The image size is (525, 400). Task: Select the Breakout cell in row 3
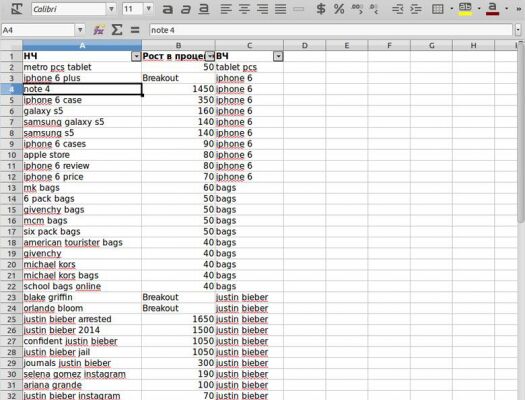[178, 78]
